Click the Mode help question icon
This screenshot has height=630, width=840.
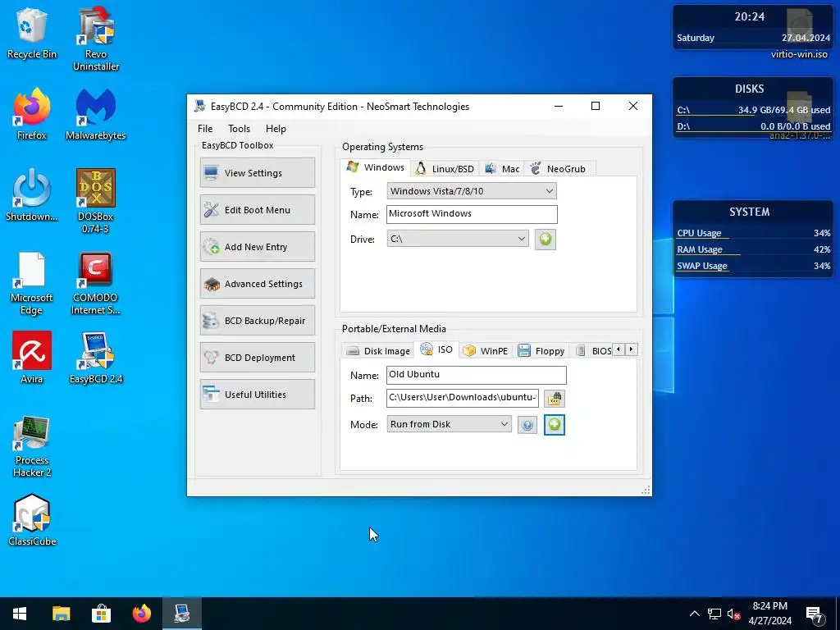[527, 425]
